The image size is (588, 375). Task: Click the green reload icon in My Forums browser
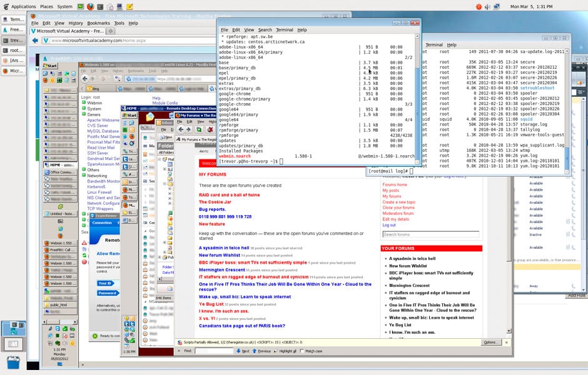(199, 129)
